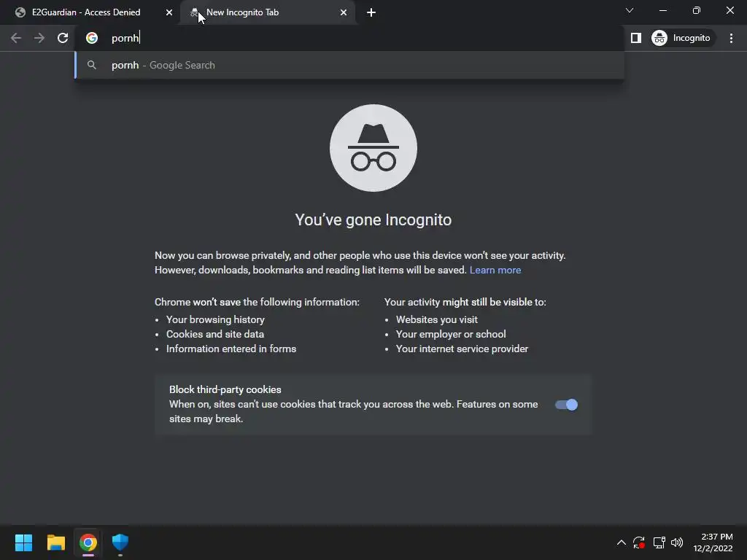Open a new tab with plus button

coord(371,12)
